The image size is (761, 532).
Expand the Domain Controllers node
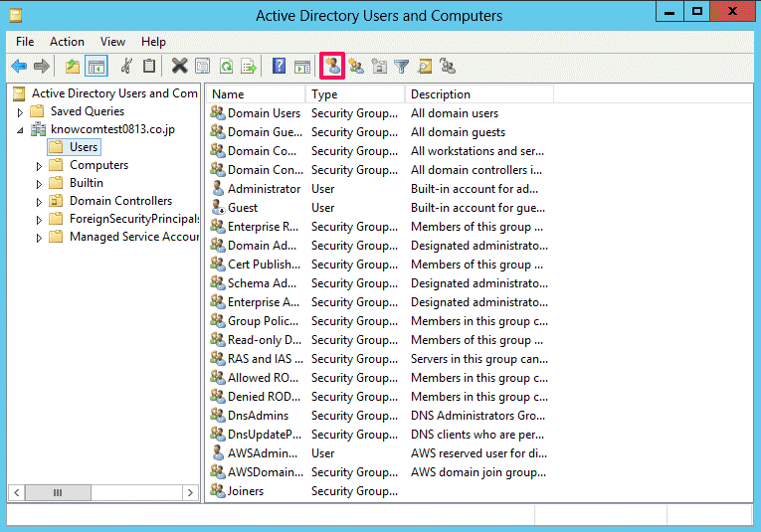tap(39, 202)
